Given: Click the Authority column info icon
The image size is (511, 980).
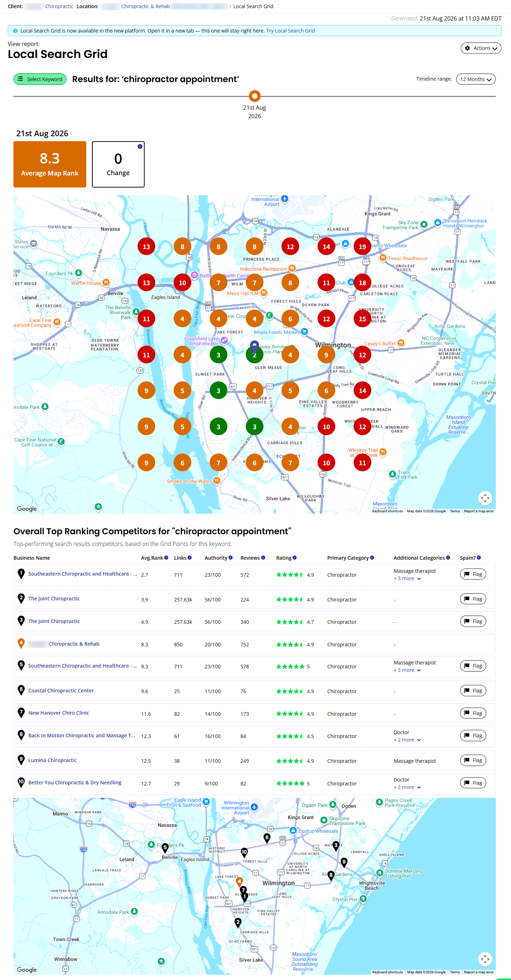Looking at the screenshot, I should click(231, 558).
